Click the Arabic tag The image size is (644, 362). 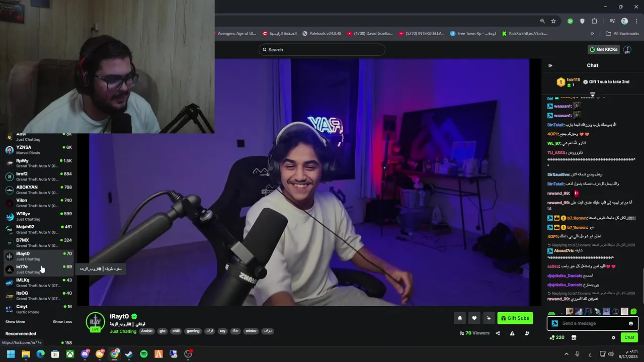tap(146, 331)
